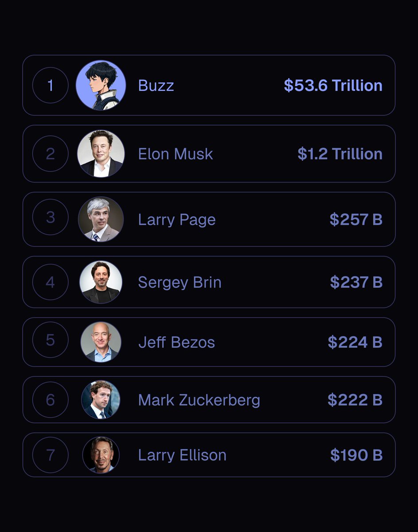Select the rank 3 number badge

(51, 217)
